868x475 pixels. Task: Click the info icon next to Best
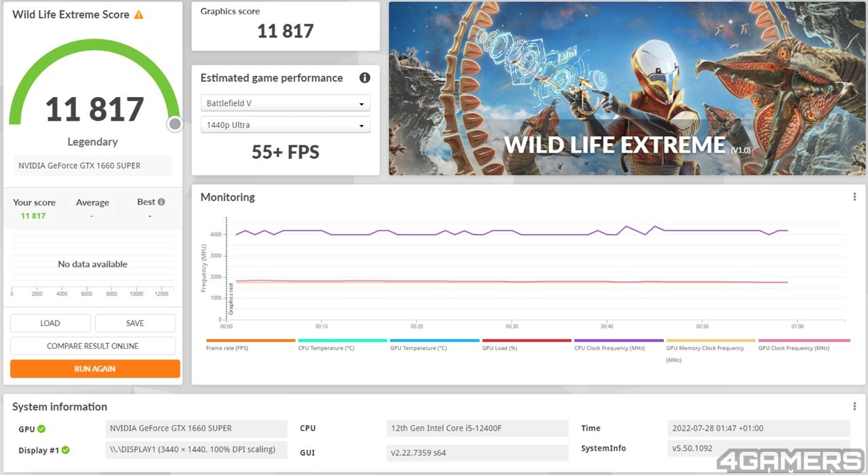click(161, 202)
